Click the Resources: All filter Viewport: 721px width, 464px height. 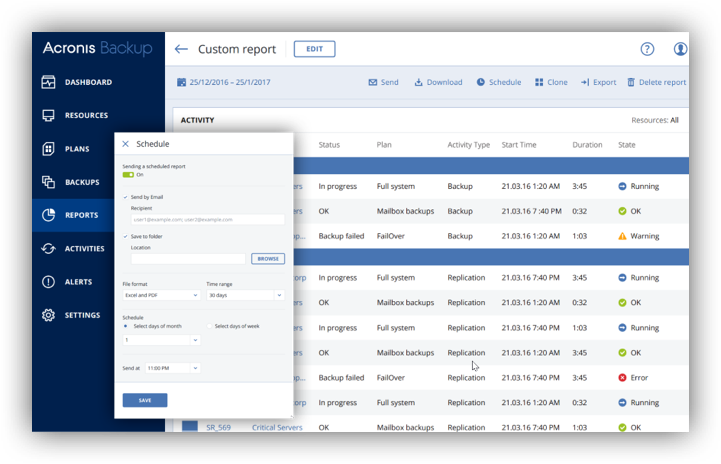coord(655,120)
